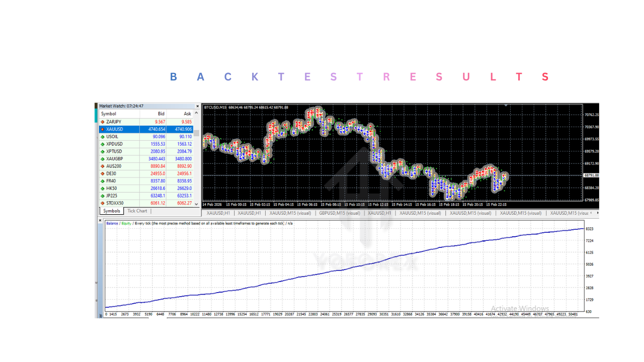Select the AUS200 symbol name
This screenshot has height=362, width=644.
114,166
